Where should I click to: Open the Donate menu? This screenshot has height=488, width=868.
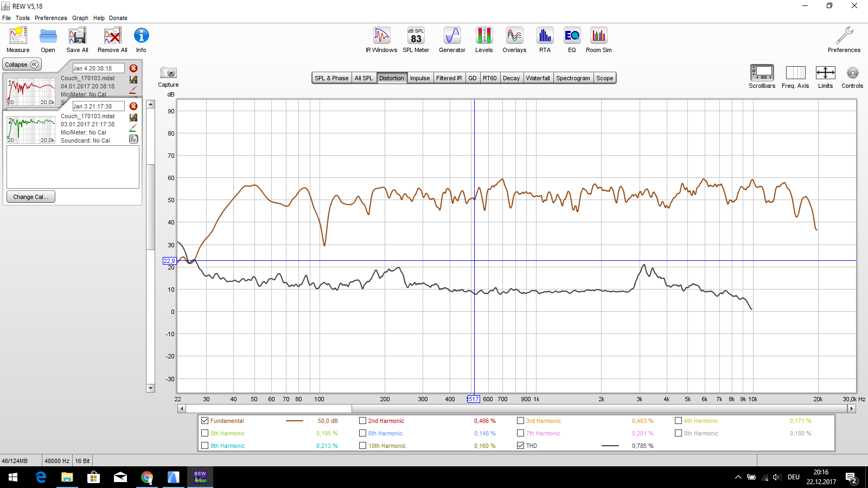tap(118, 18)
